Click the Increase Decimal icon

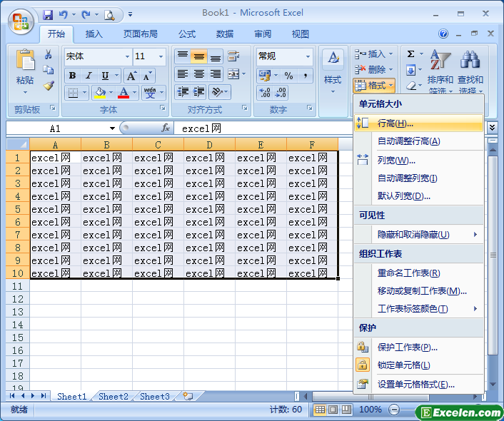point(265,93)
